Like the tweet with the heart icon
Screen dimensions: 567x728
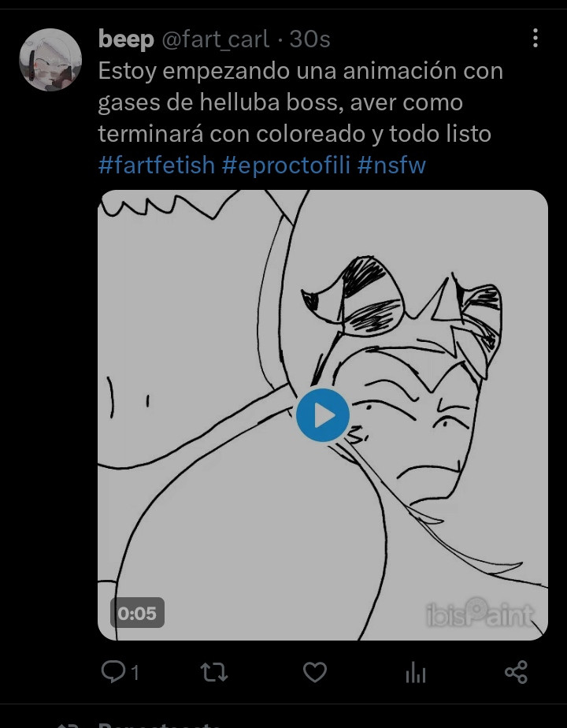(315, 672)
